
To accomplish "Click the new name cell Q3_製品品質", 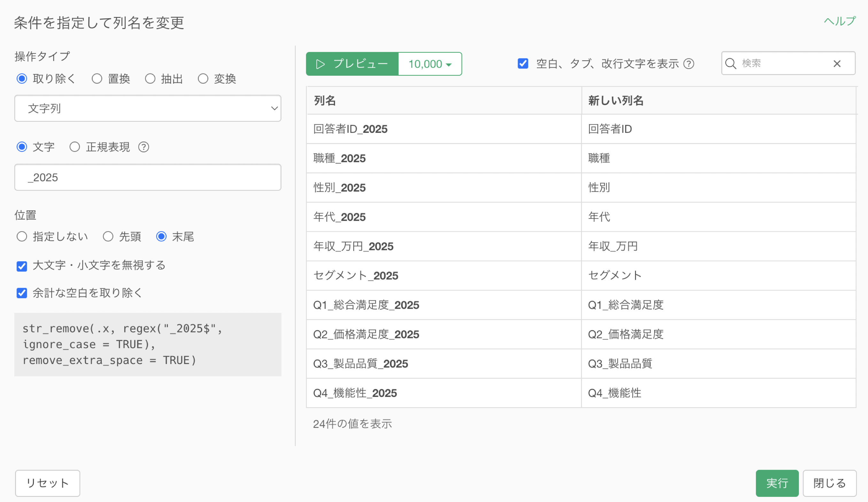I will [x=719, y=364].
